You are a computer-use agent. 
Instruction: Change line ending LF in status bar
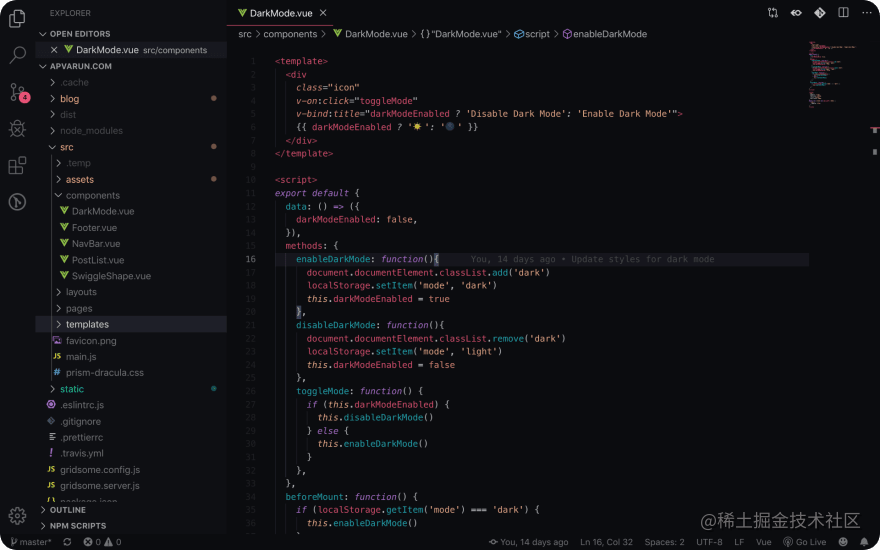click(x=739, y=542)
